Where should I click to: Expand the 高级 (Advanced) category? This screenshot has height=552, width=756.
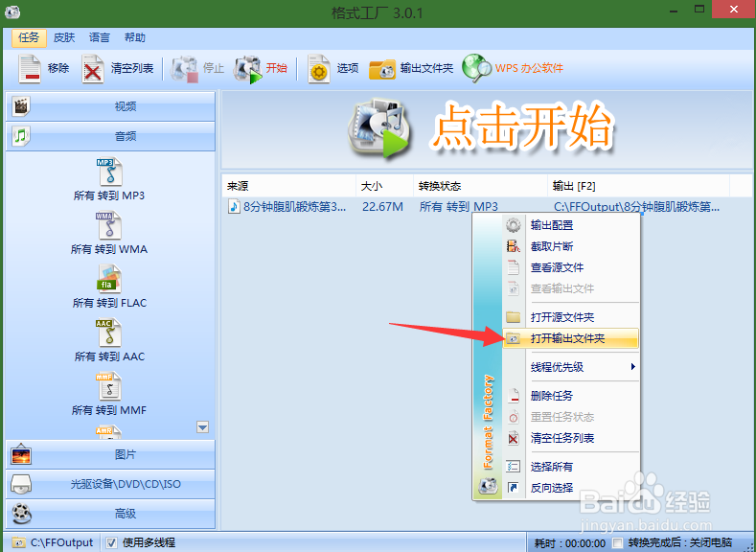[110, 514]
